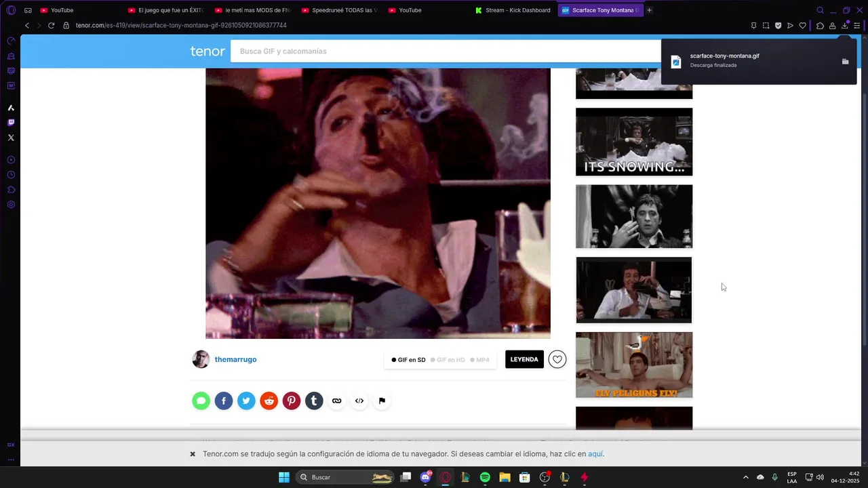Share GIF on Reddit

point(269,401)
